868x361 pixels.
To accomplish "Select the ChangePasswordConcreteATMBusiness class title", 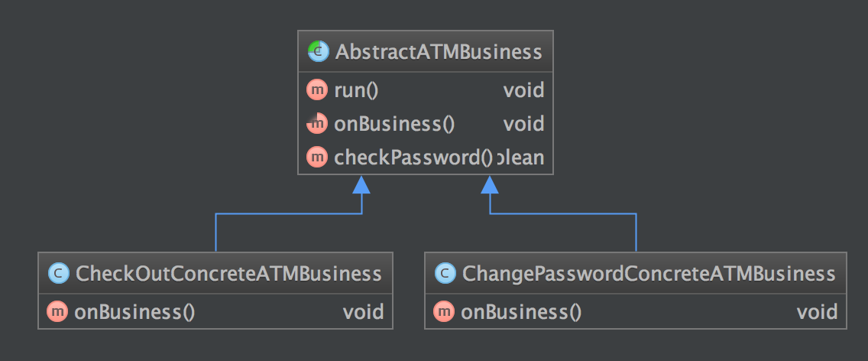I will (x=649, y=273).
